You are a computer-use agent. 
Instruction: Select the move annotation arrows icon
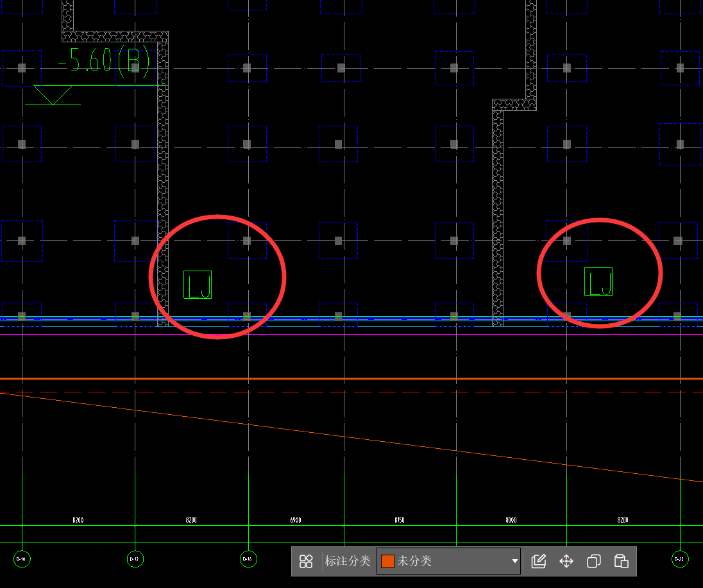[x=566, y=561]
